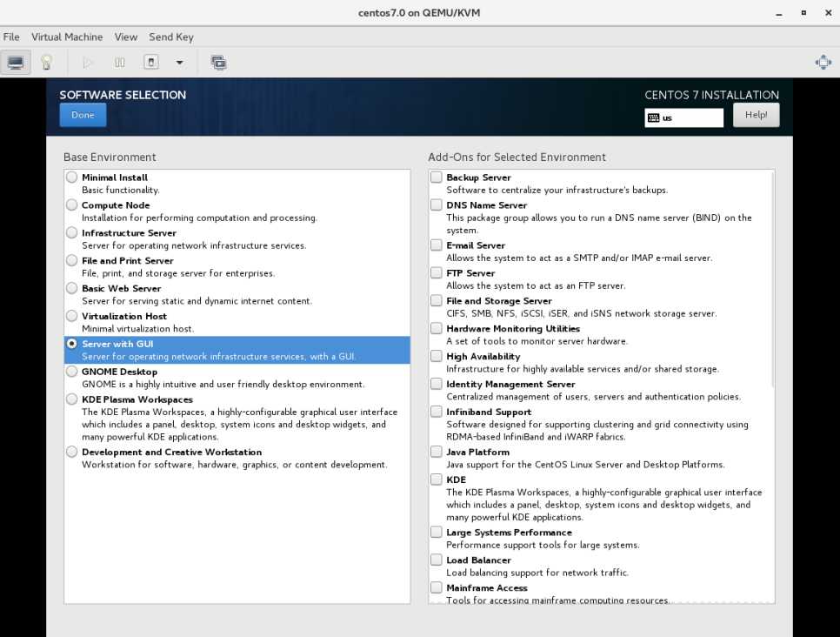Screen dimensions: 840x637
Task: Show the graphical console view
Action: pos(16,63)
